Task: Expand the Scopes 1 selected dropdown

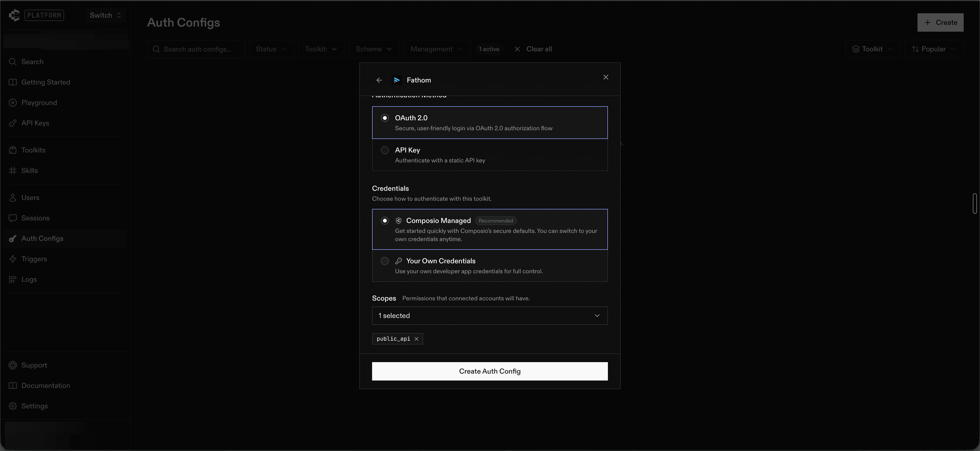Action: click(490, 315)
